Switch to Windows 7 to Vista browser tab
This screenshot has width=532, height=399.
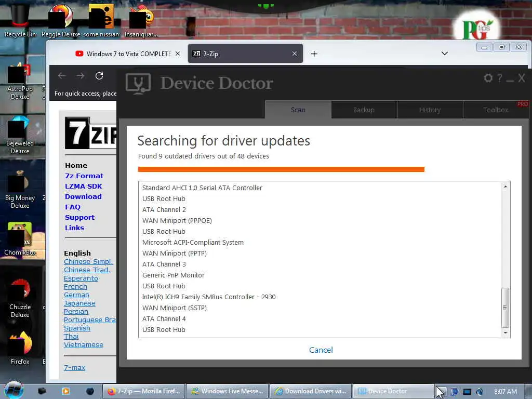pyautogui.click(x=128, y=54)
